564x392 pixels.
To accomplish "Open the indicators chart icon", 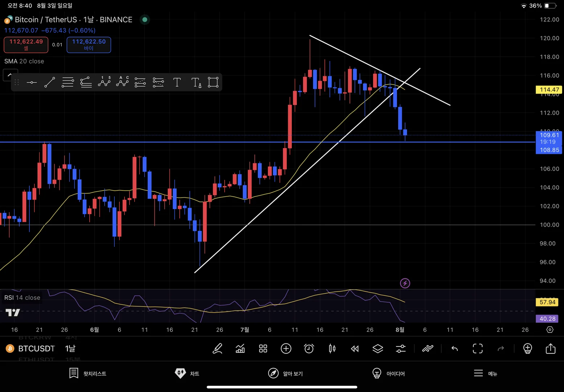I will pyautogui.click(x=240, y=349).
